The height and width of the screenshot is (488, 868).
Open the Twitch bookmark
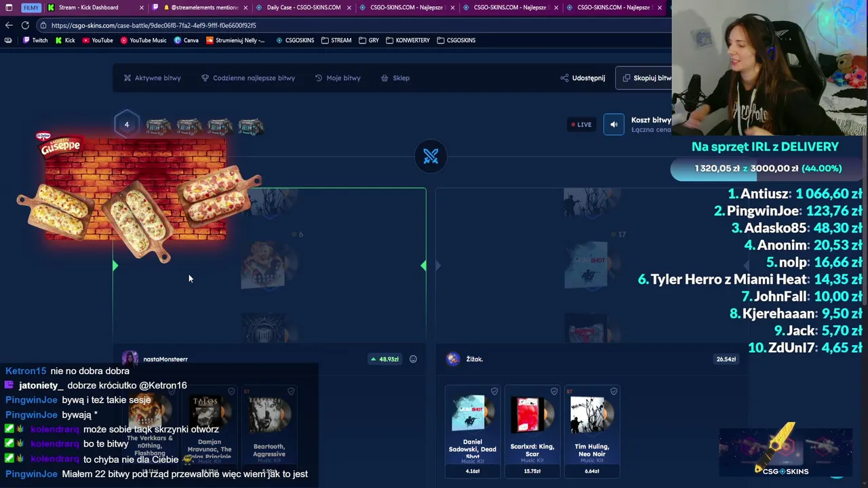click(35, 40)
